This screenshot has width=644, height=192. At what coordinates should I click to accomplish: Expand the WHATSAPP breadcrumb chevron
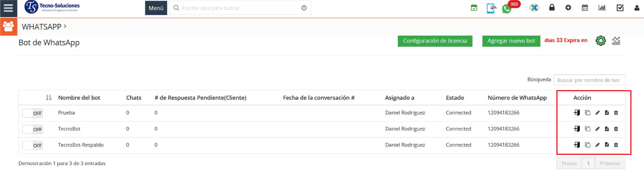coord(65,26)
